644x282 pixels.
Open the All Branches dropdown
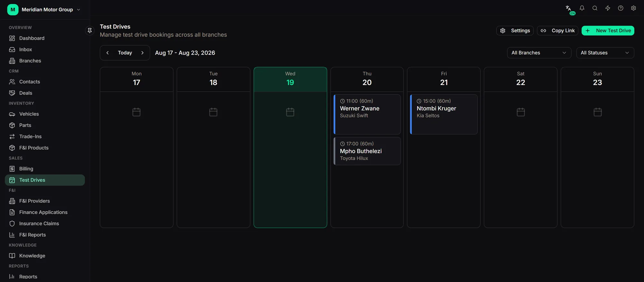pyautogui.click(x=539, y=53)
